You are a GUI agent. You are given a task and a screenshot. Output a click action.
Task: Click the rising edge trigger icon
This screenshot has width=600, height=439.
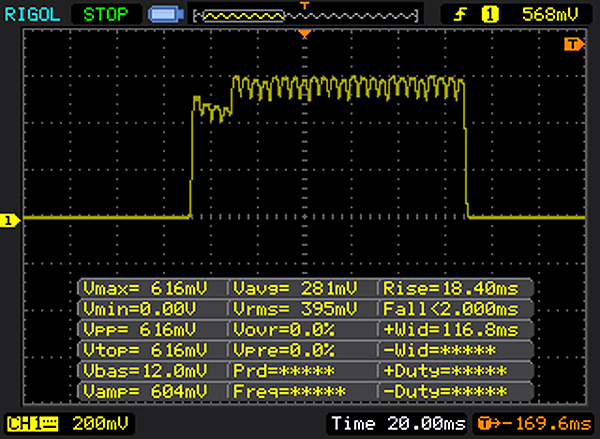(x=462, y=14)
